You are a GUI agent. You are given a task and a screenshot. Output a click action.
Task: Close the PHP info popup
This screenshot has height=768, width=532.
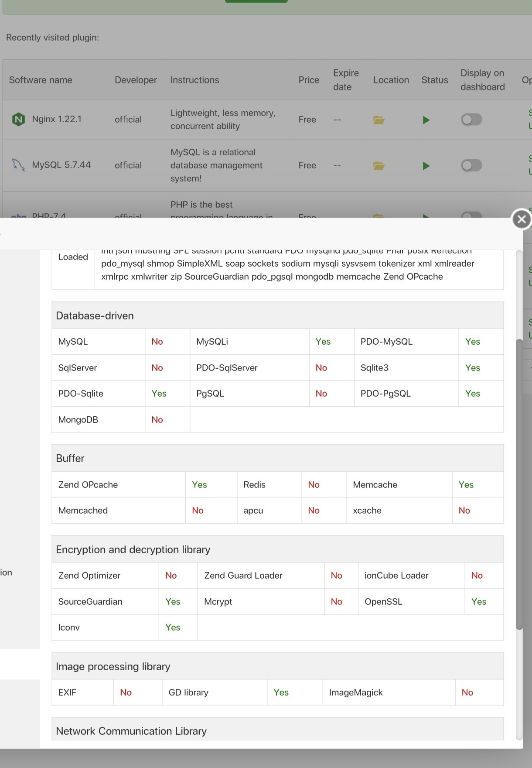tap(521, 219)
